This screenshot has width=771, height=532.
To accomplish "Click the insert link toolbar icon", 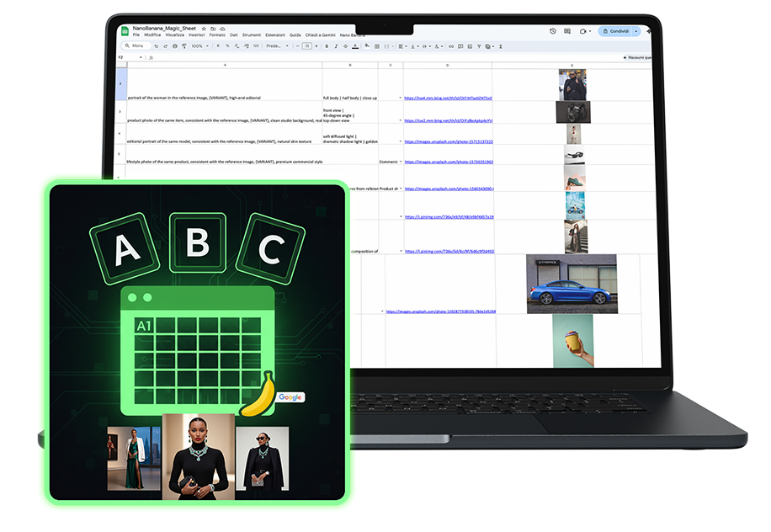I will (x=451, y=46).
